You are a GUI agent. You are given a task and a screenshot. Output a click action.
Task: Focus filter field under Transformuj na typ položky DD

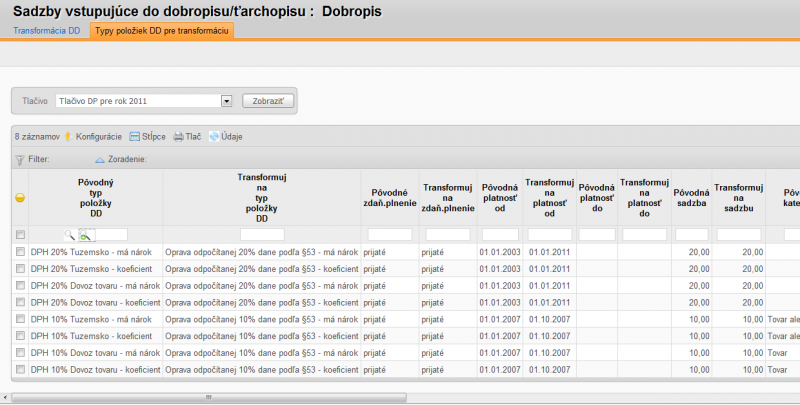coord(262,235)
